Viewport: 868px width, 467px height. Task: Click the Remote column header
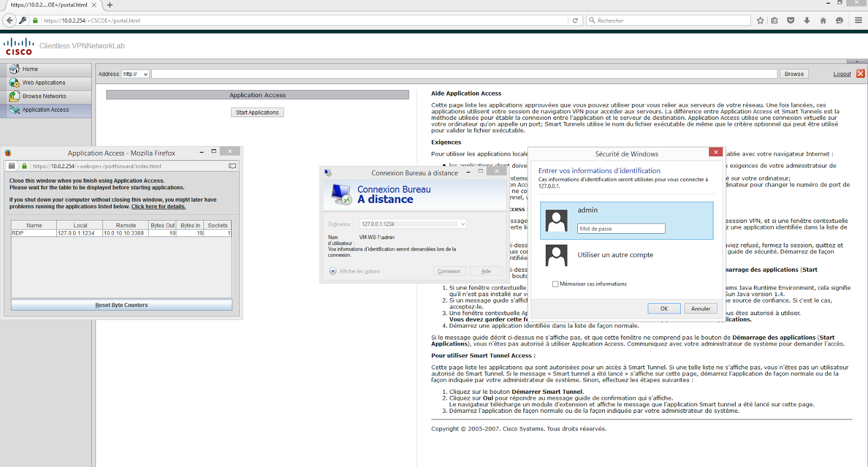tap(126, 225)
